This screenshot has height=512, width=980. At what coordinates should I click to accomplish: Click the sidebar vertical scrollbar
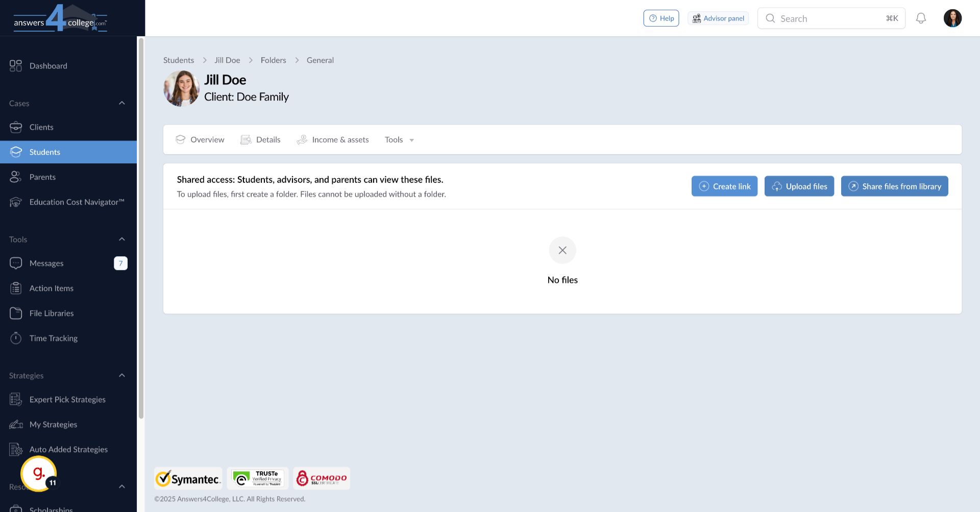[x=141, y=228]
